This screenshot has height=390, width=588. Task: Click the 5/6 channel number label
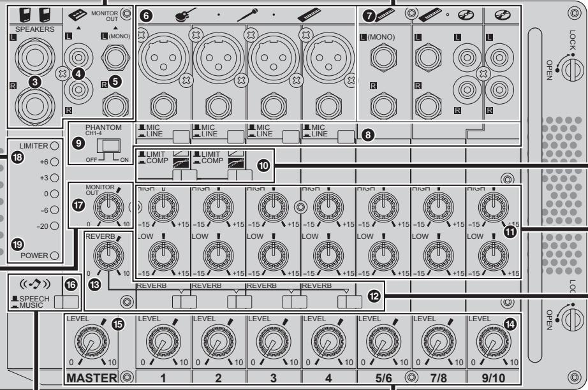[384, 378]
